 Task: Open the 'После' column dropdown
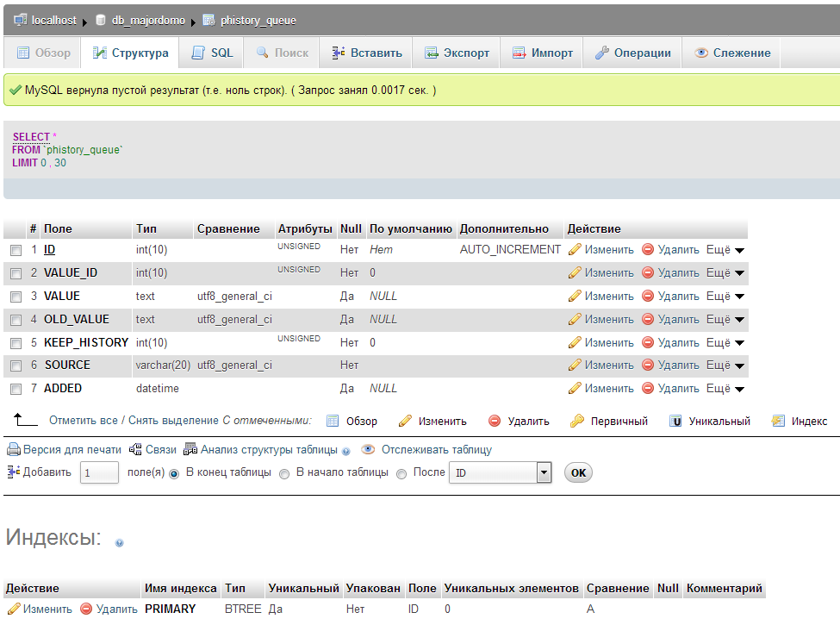tap(543, 473)
